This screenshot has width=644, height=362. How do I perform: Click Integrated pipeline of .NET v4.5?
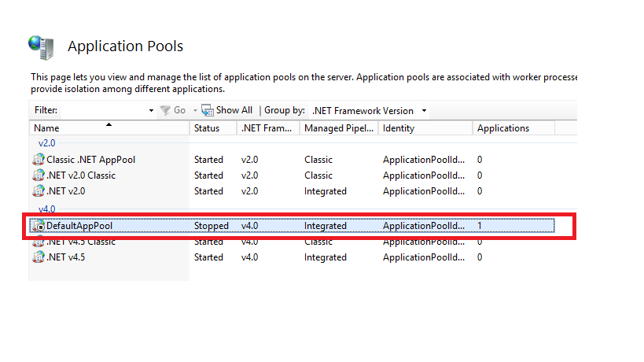[x=326, y=257]
